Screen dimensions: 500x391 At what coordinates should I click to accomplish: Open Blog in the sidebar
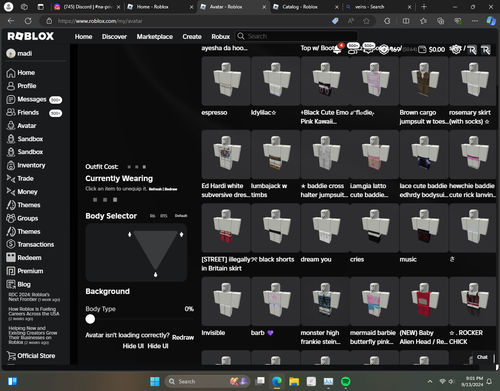[x=19, y=284]
